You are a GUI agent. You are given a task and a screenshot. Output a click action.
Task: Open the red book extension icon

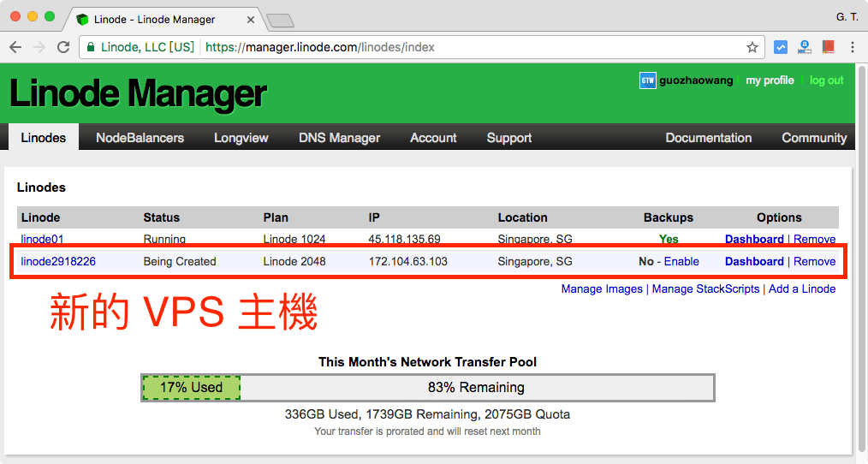point(828,47)
